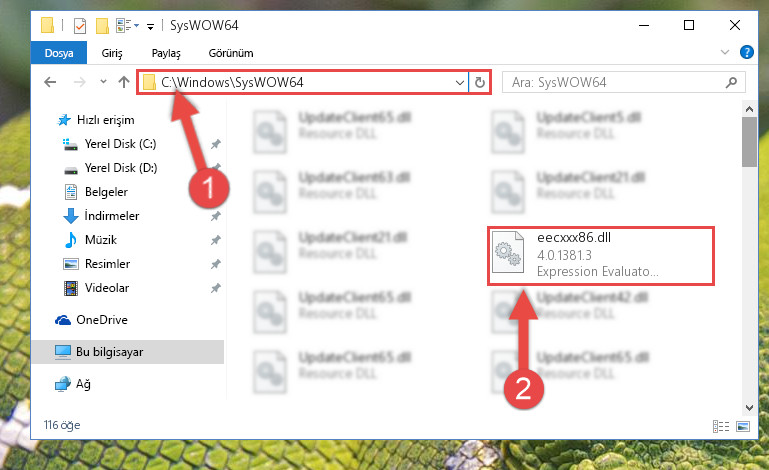
Task: Toggle the pin beside Videolar
Action: pyautogui.click(x=215, y=288)
